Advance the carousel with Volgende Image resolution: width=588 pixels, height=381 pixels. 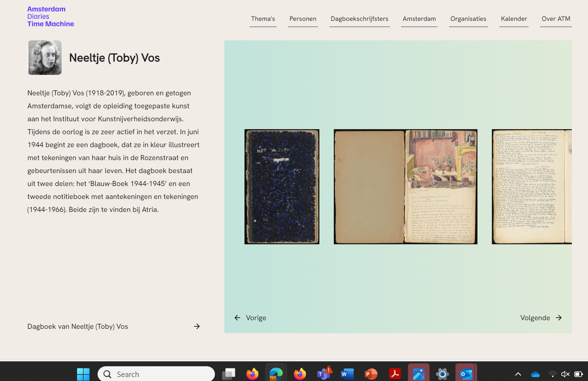pyautogui.click(x=541, y=318)
